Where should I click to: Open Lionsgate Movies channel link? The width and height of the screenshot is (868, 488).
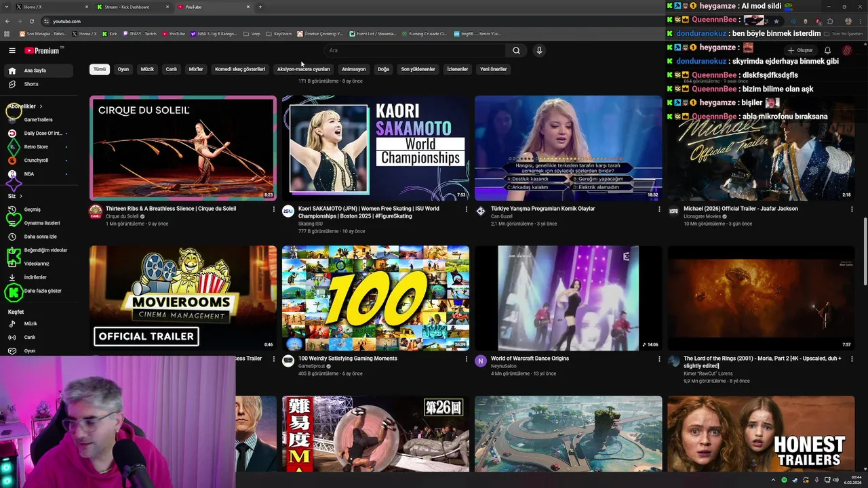(x=703, y=217)
